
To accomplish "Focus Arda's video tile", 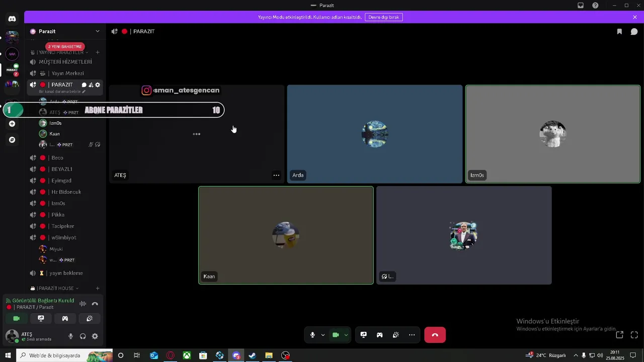I will click(374, 134).
